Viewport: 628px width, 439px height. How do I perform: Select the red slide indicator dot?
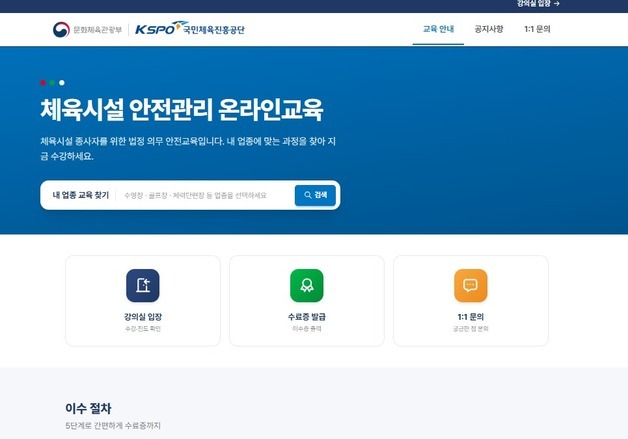43,83
